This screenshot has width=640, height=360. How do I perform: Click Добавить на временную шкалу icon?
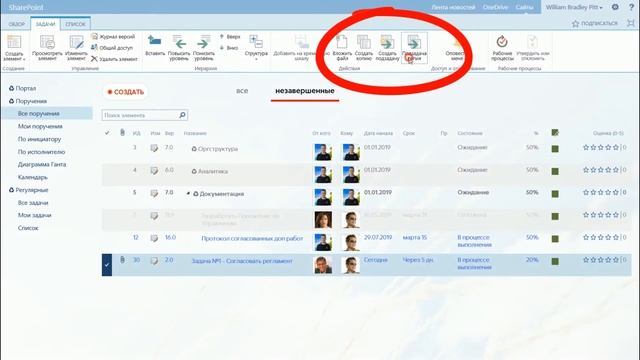click(x=302, y=42)
